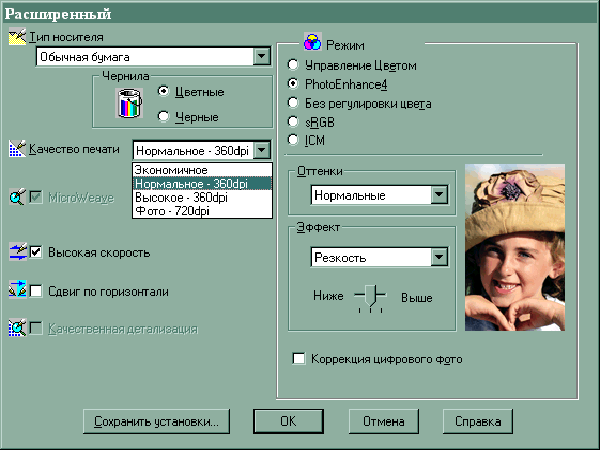Click the girl preview photo

tap(515, 248)
